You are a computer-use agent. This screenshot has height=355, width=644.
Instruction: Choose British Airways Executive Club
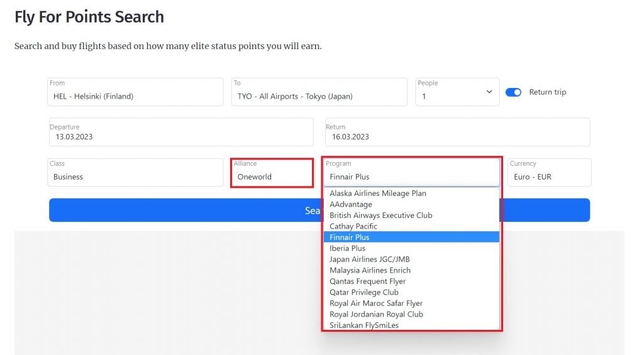click(x=411, y=216)
